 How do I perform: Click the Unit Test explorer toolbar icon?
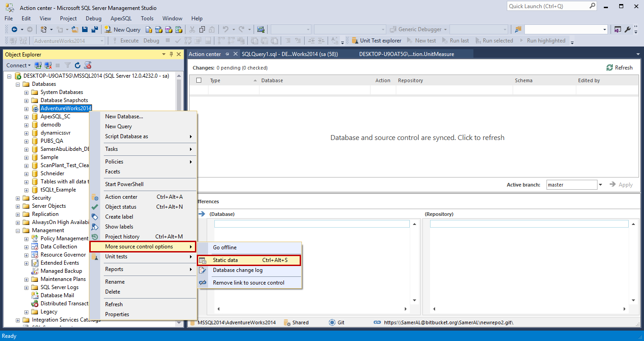pos(355,41)
